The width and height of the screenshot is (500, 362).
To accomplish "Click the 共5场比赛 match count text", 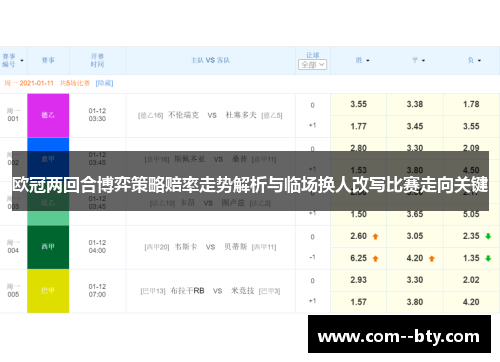I will coord(75,83).
